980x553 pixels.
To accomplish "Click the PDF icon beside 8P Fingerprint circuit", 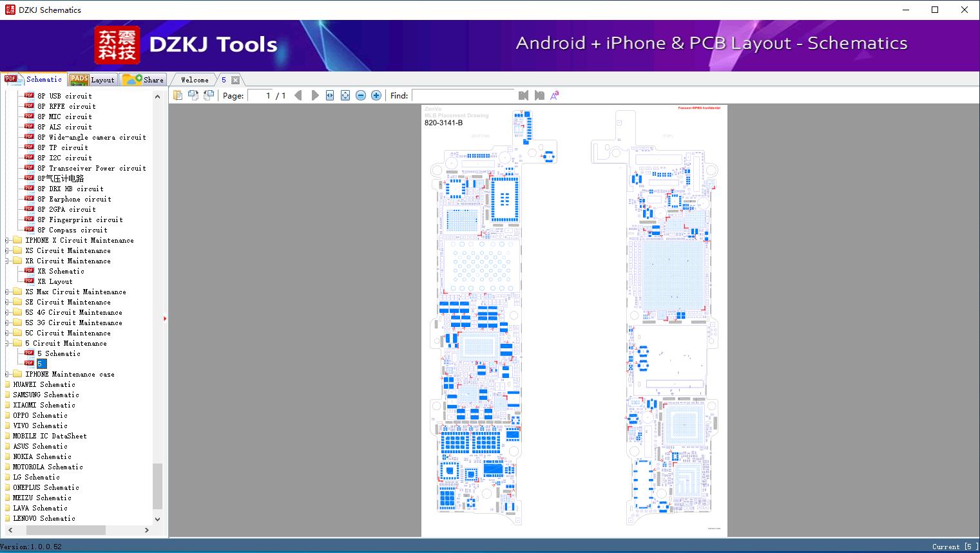I will [29, 220].
